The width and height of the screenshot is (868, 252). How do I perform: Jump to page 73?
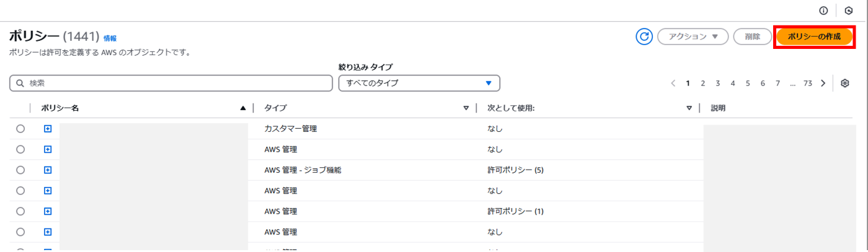pyautogui.click(x=807, y=83)
